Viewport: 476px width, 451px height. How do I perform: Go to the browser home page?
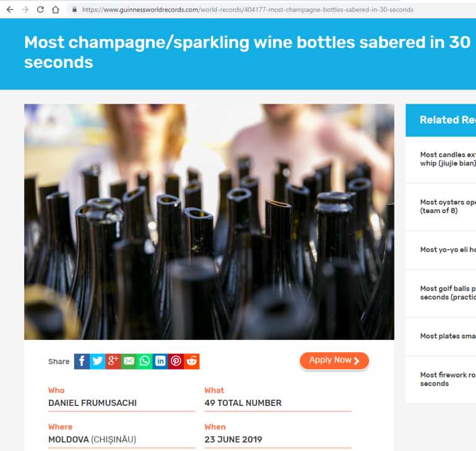tap(56, 10)
